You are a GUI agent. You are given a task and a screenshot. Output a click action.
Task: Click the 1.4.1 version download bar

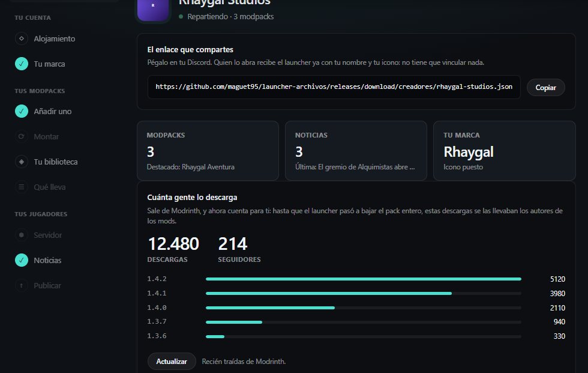click(364, 294)
